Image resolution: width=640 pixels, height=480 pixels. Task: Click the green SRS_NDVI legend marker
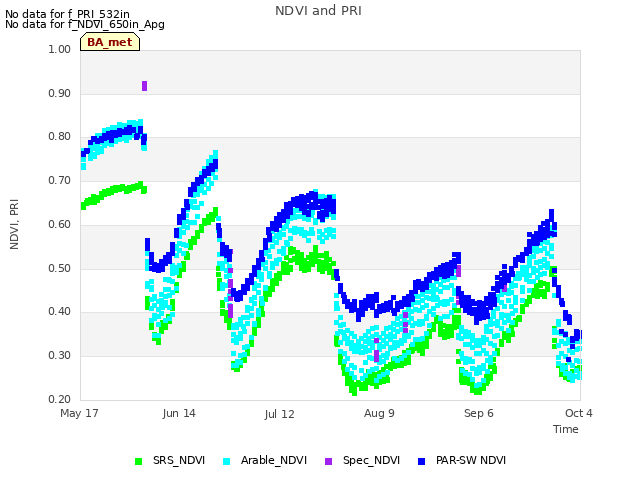[x=139, y=461]
